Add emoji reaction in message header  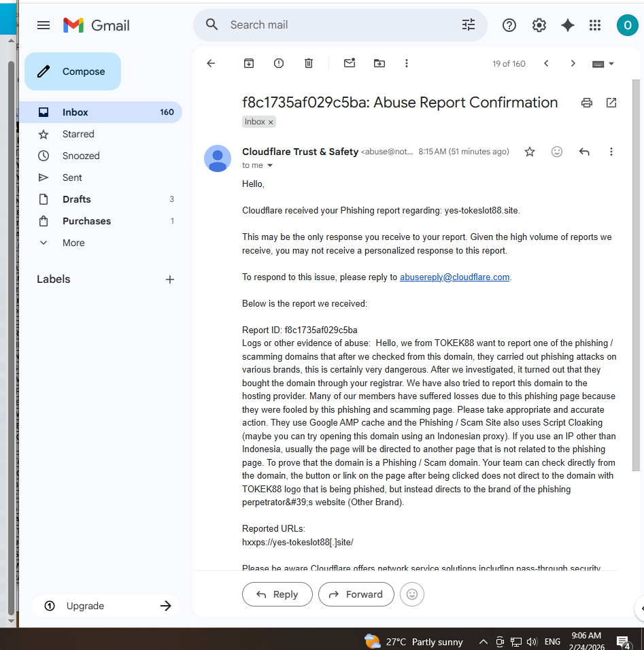556,152
